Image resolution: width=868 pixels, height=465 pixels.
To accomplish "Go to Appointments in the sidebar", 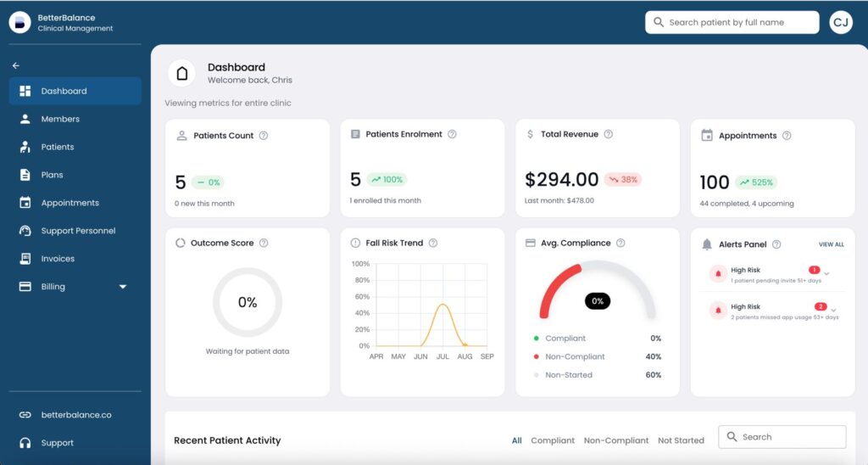I will (70, 203).
